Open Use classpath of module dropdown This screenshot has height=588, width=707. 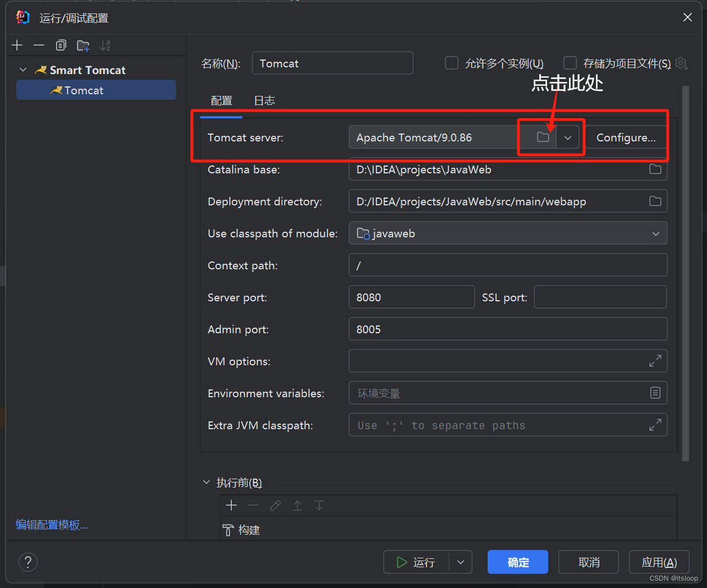pos(656,233)
